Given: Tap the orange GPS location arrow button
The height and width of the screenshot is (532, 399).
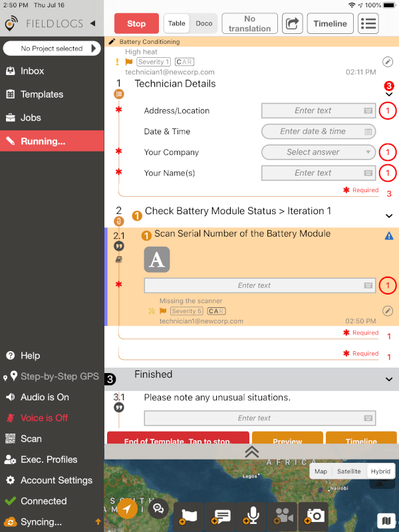Looking at the screenshot, I should 127,509.
